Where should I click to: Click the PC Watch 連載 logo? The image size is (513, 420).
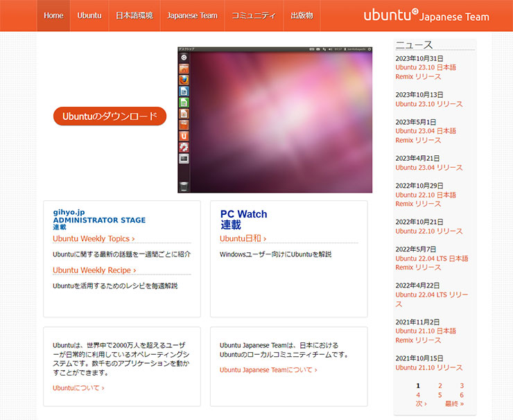click(x=243, y=220)
